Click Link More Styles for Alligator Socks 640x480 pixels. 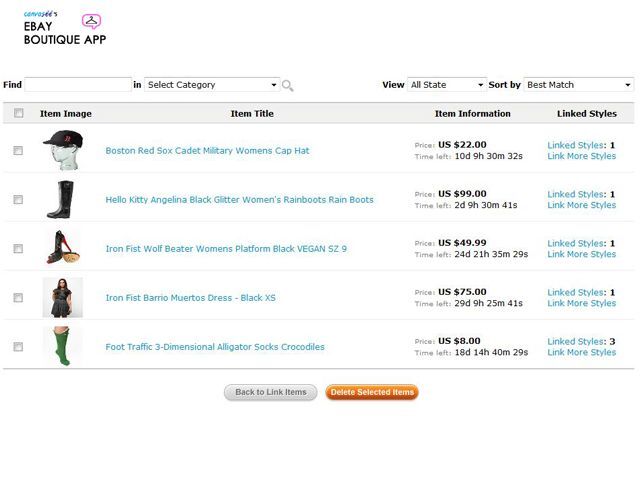(582, 352)
